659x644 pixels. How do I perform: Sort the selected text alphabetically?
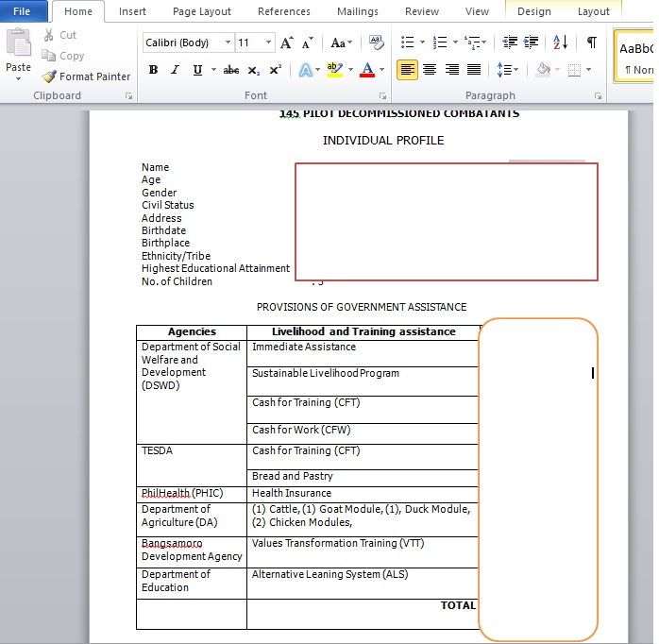560,42
